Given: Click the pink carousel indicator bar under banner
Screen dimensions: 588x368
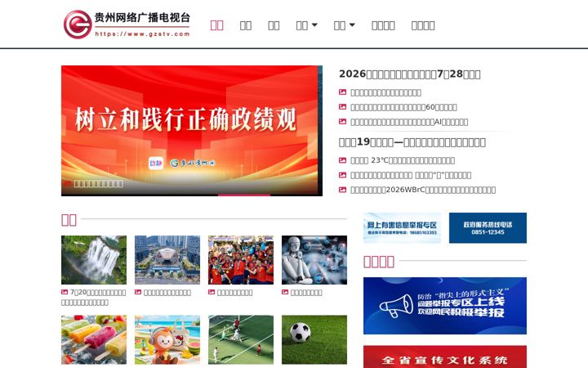Looking at the screenshot, I should 243,195.
